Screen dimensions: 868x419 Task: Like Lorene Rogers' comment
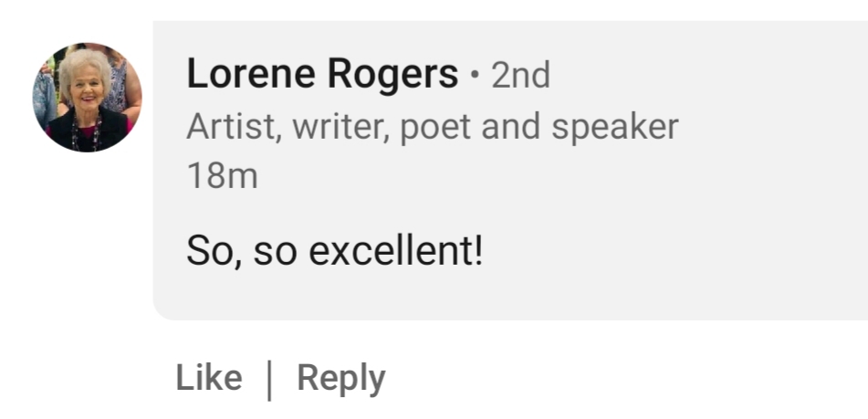coord(209,378)
